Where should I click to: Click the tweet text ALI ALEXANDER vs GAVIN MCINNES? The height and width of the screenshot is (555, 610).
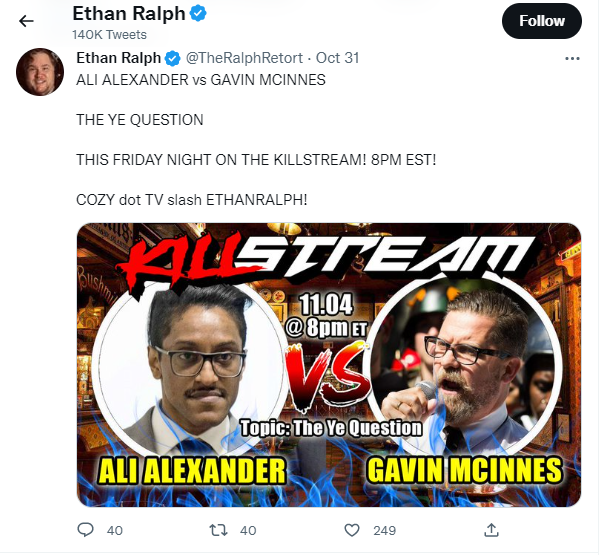point(201,80)
